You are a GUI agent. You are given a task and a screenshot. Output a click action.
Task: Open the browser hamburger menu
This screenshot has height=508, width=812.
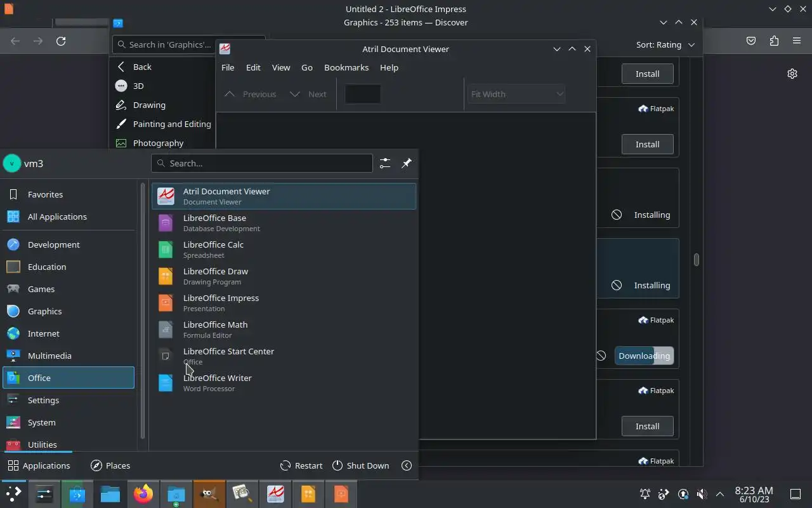pyautogui.click(x=797, y=41)
